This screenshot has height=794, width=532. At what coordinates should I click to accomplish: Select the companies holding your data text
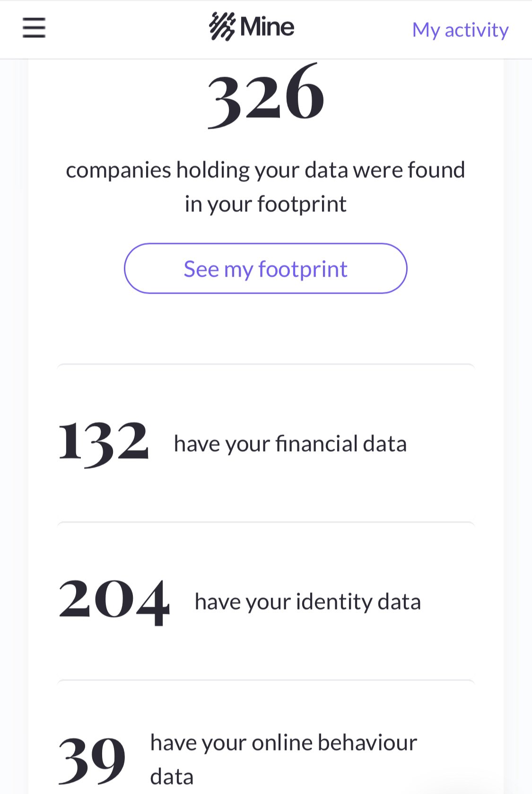coord(265,170)
